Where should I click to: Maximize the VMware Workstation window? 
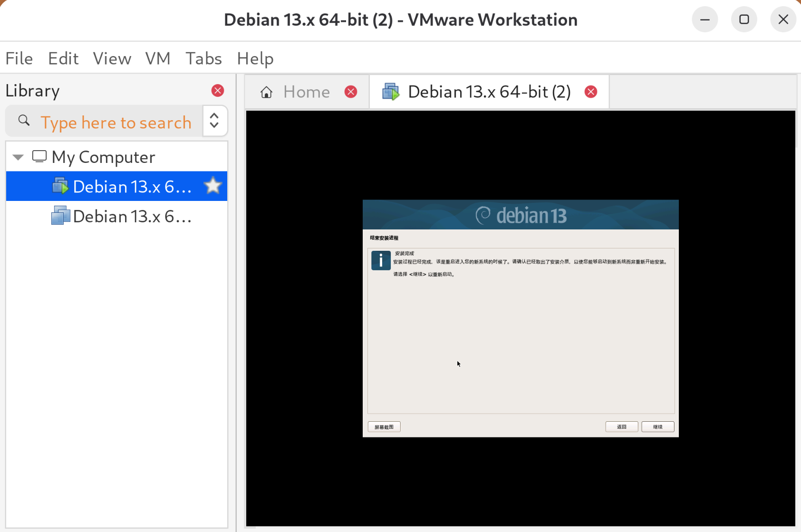[744, 19]
